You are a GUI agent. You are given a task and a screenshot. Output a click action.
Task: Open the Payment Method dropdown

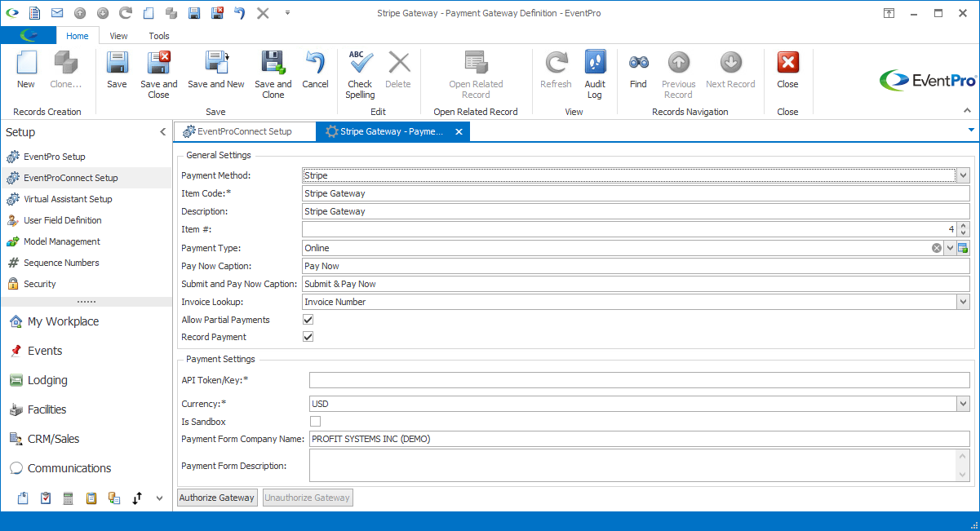[x=963, y=175]
